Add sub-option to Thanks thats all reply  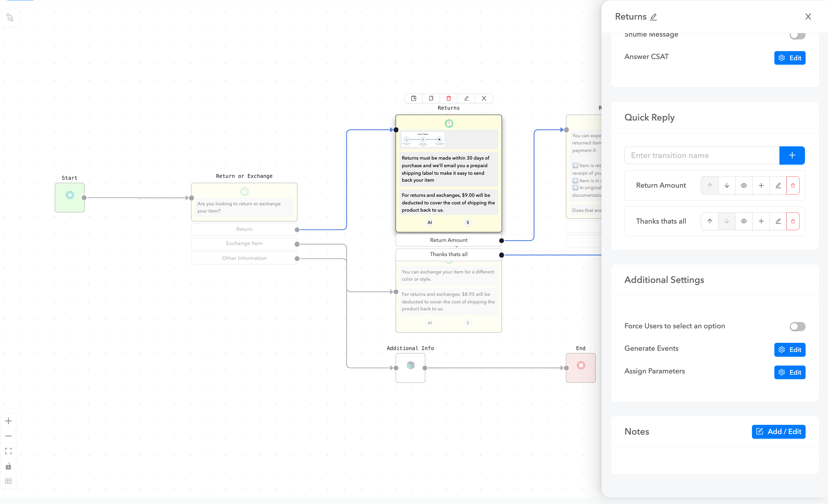pos(761,221)
